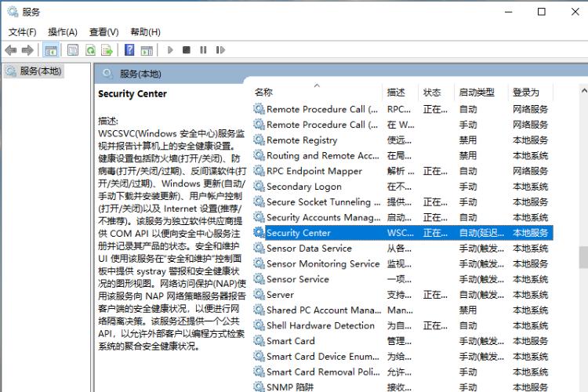Click the sort arrow above 名称 column
588x392 pixels.
318,85
